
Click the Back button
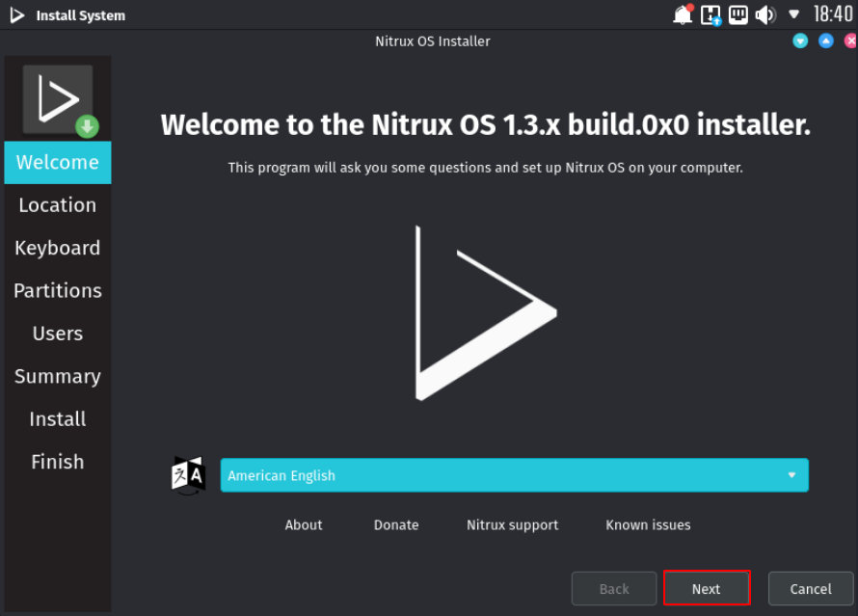pos(614,589)
